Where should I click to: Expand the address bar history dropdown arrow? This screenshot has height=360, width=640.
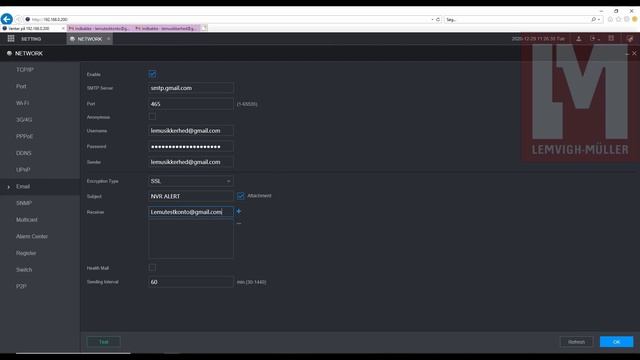(x=432, y=19)
